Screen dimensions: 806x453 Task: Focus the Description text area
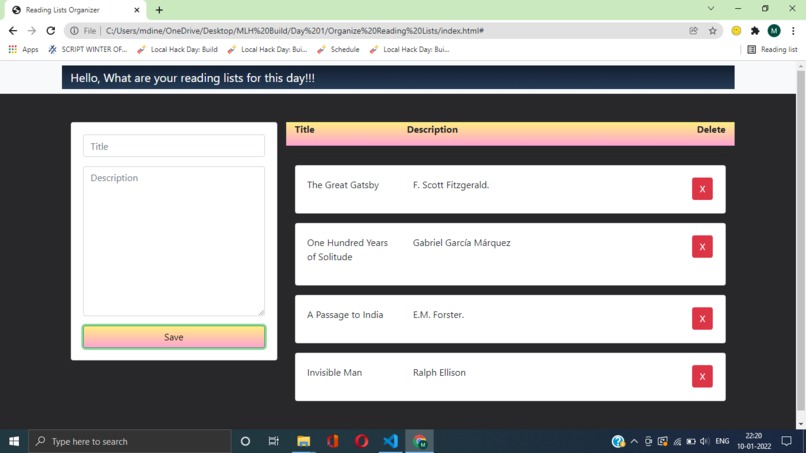tap(174, 241)
